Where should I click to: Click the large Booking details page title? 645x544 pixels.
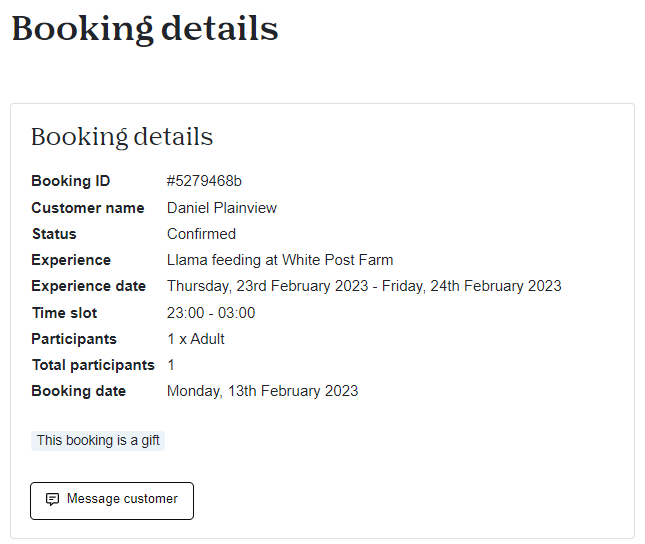145,29
